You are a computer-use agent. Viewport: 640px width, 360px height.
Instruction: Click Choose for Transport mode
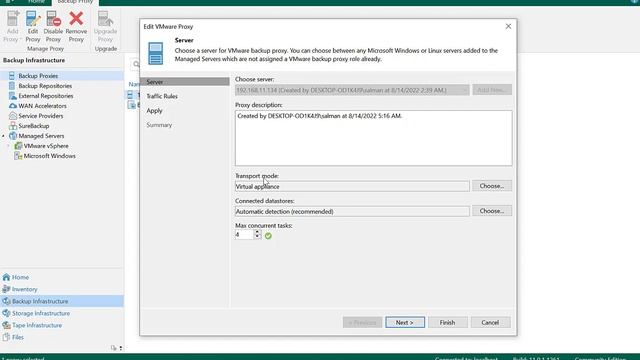point(492,186)
